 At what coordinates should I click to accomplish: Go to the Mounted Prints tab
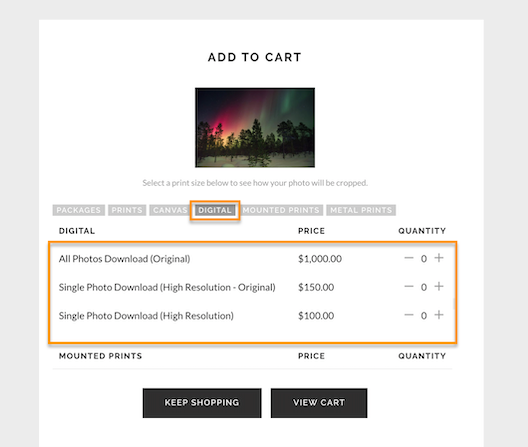coord(281,210)
